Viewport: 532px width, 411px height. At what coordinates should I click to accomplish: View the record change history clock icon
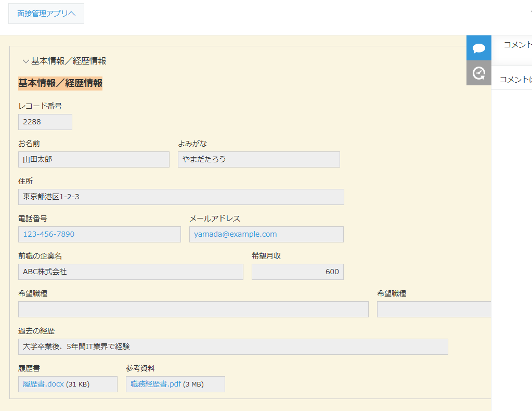pos(478,73)
